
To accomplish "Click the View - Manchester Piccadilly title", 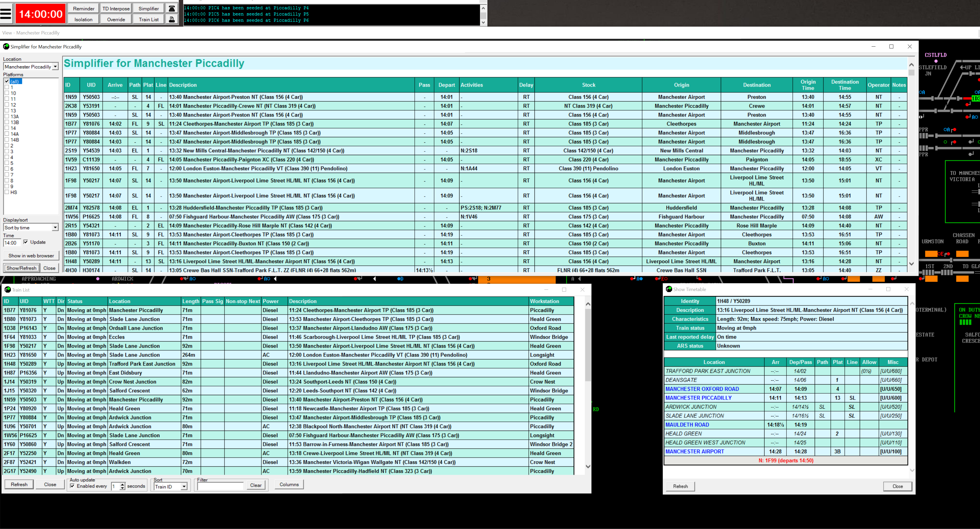I will (x=31, y=33).
